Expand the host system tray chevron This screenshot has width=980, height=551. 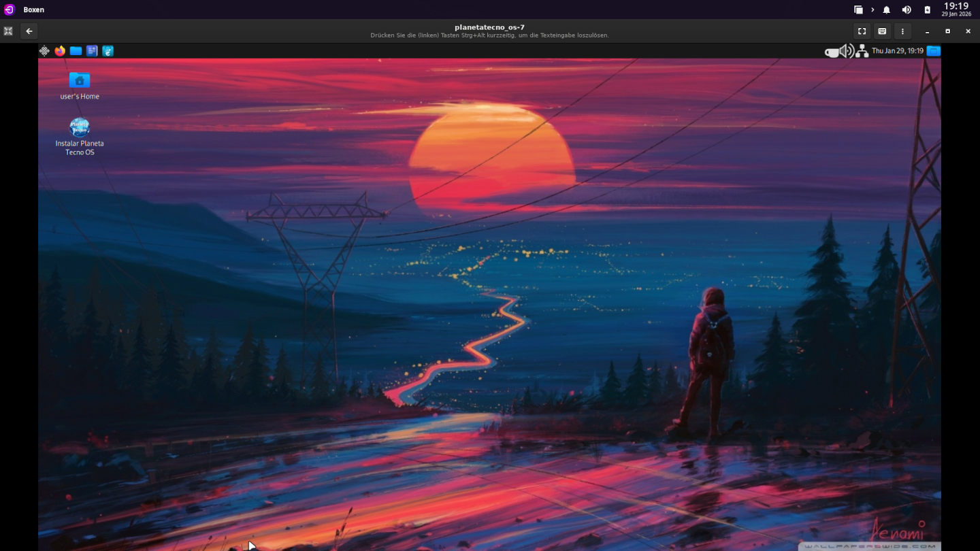click(x=872, y=10)
